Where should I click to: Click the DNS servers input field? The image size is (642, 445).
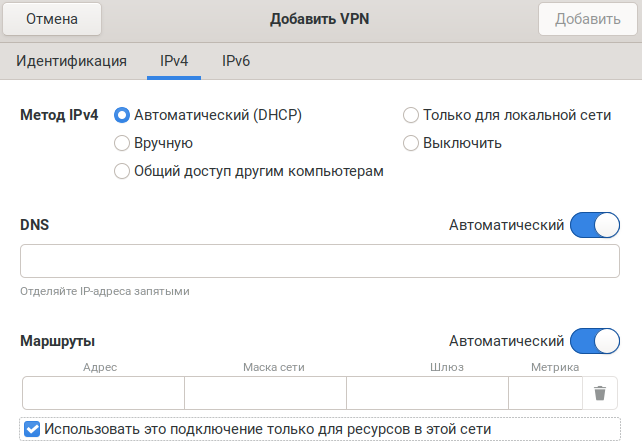point(320,262)
